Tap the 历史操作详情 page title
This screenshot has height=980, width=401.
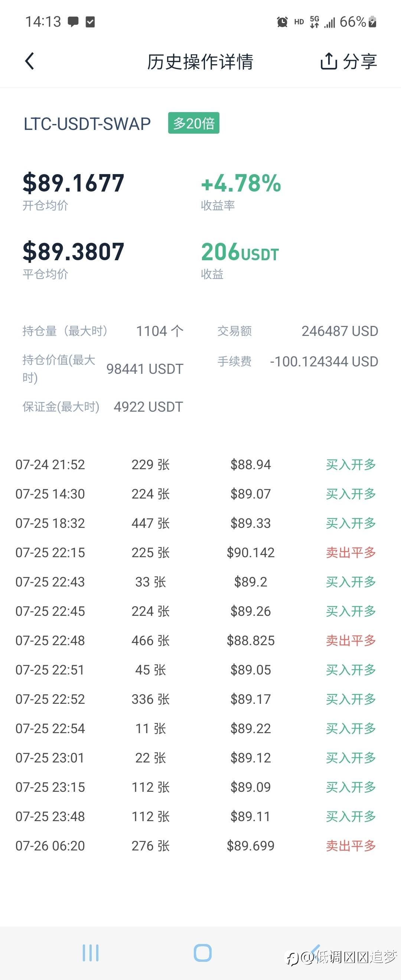tap(200, 62)
